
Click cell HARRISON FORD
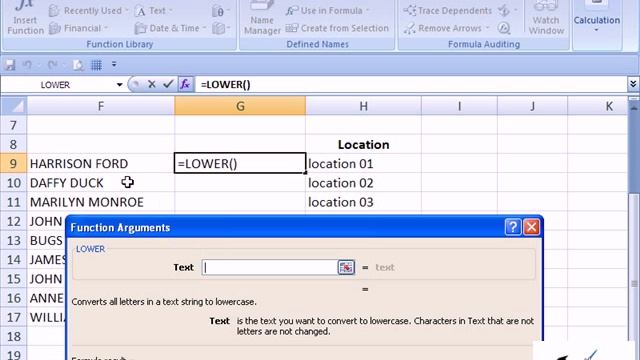pyautogui.click(x=100, y=164)
